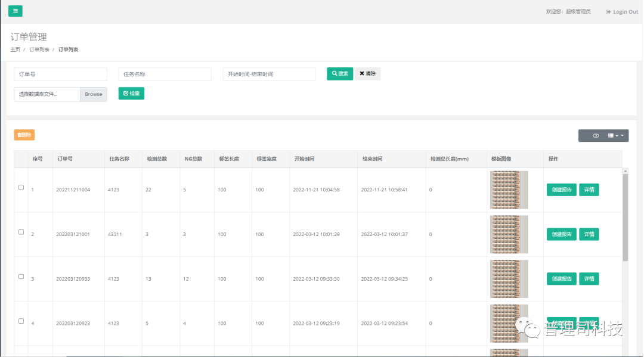The image size is (644, 357).
Task: Click the table's vertical scrollbar
Action: click(625, 217)
